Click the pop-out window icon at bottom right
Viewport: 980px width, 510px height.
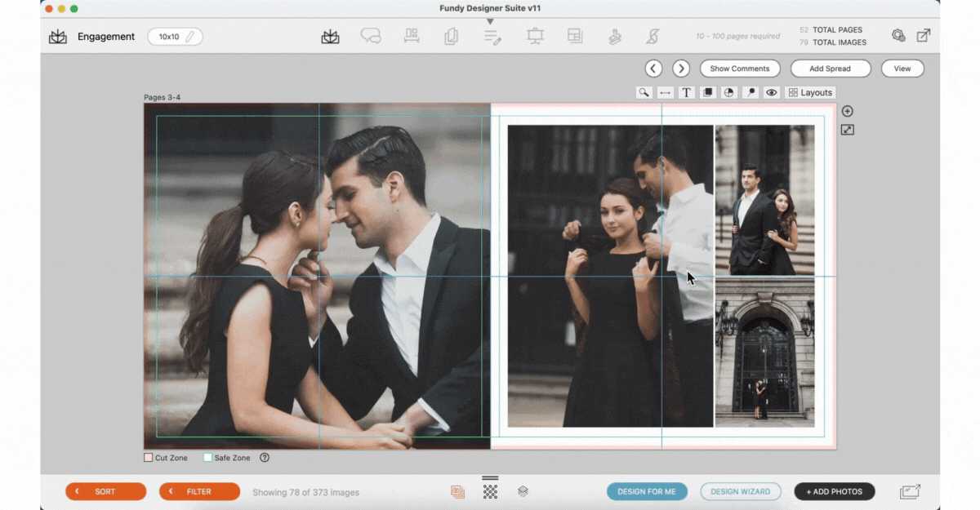910,491
